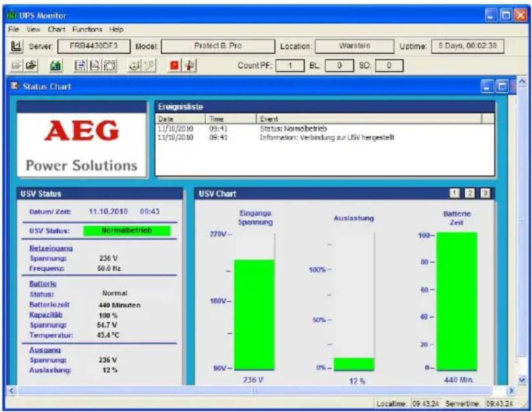Click the scroll down arrow of vertical scrollbar
The image size is (532, 412).
pos(522,380)
